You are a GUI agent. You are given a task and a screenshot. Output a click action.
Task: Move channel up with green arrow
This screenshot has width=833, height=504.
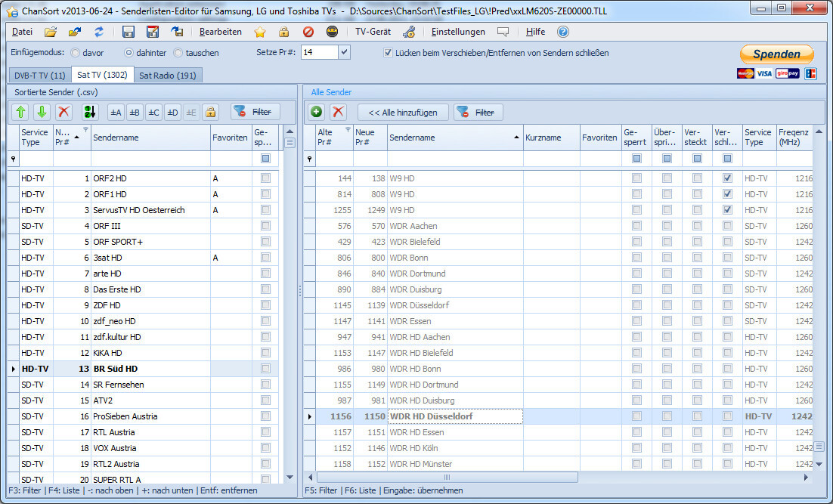(21, 112)
